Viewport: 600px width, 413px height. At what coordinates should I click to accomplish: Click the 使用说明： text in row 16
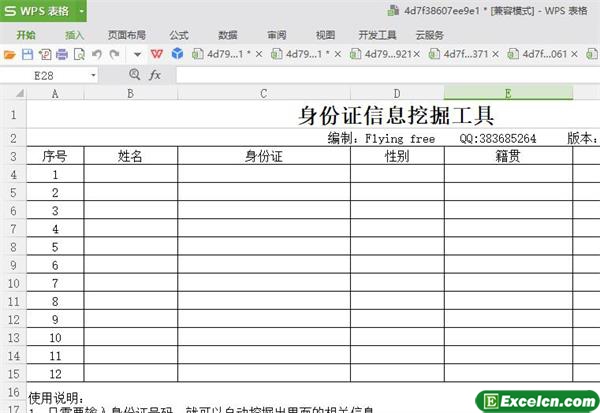56,398
